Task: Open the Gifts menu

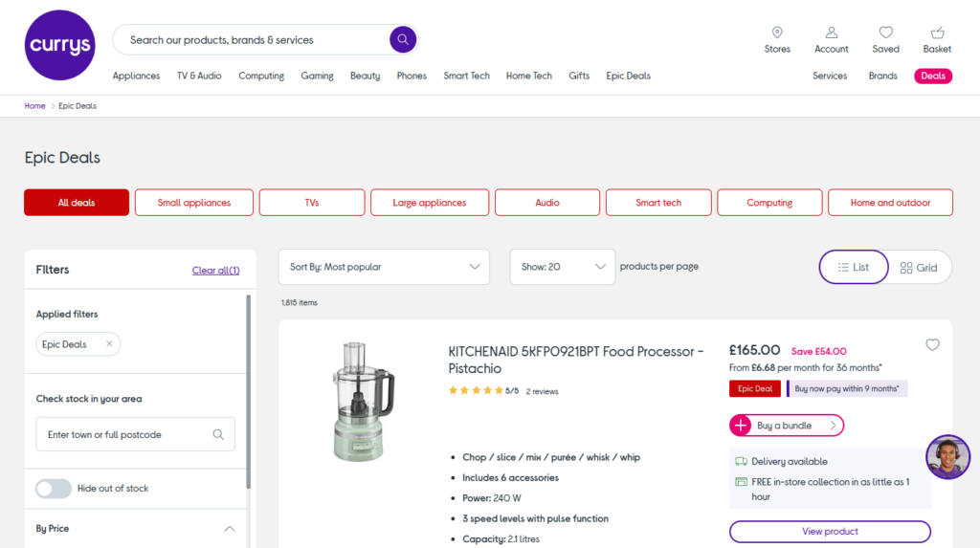Action: click(x=579, y=76)
